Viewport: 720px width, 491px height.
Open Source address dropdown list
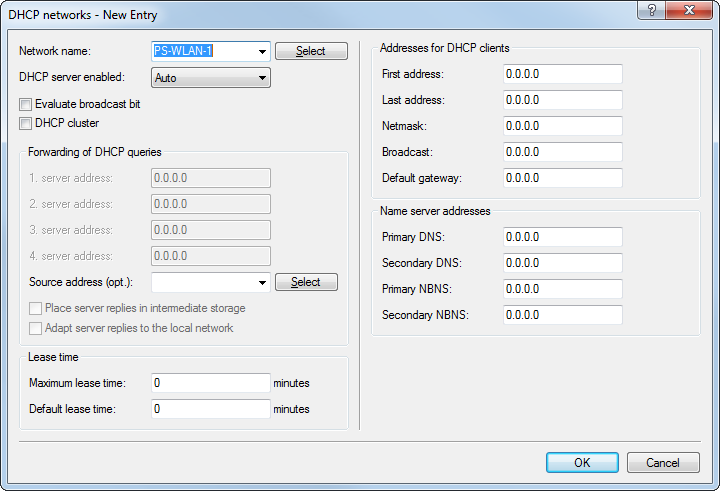(262, 282)
